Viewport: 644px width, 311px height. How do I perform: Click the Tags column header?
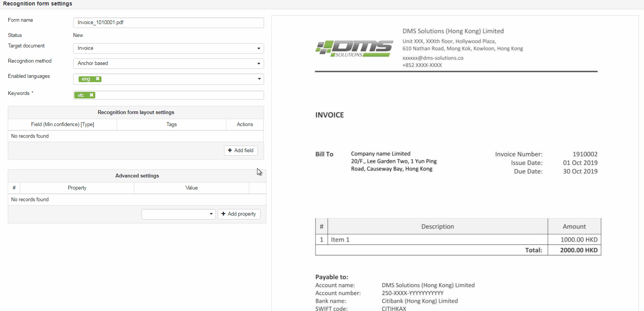[x=171, y=125]
